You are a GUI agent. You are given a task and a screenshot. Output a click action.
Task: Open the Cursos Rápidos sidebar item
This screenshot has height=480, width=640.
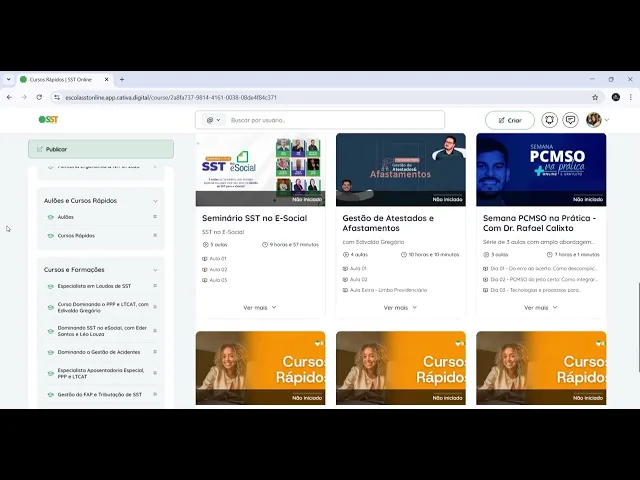pos(76,236)
